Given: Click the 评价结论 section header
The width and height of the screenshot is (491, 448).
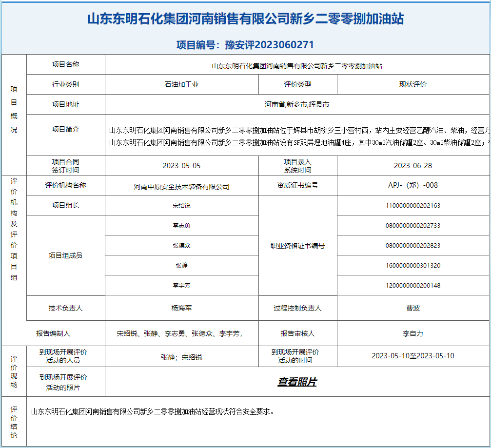Looking at the screenshot, I should point(14,422).
